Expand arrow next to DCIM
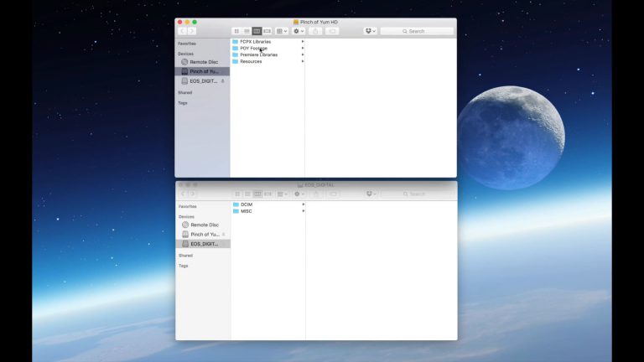This screenshot has height=362, width=644. coord(304,204)
